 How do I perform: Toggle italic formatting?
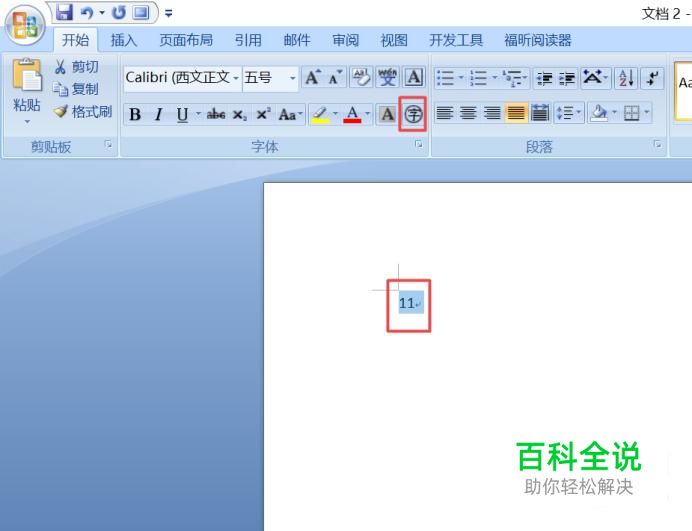point(158,115)
